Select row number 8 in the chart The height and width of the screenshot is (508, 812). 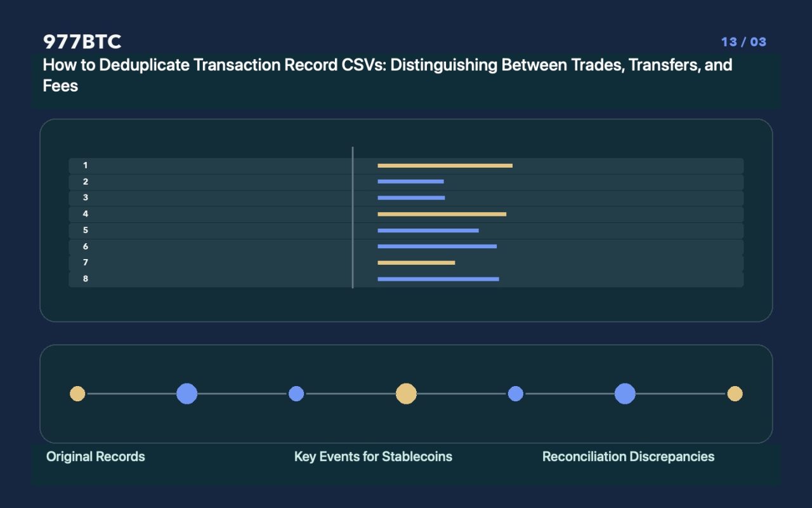[406, 279]
